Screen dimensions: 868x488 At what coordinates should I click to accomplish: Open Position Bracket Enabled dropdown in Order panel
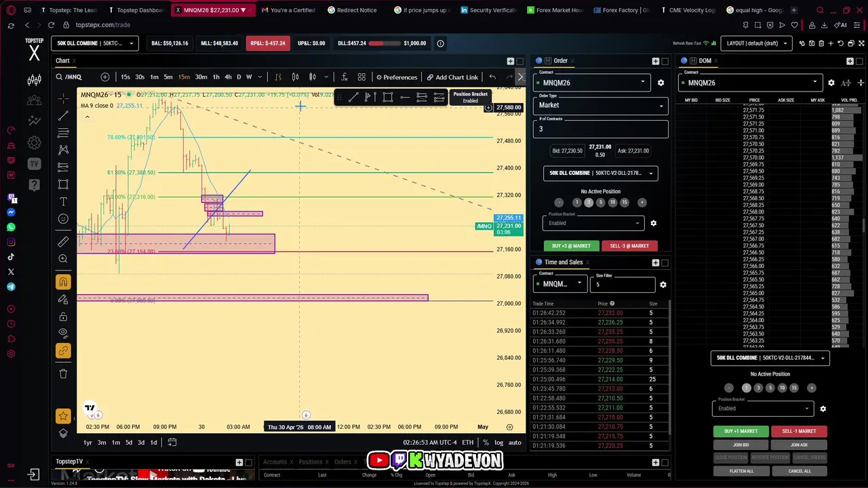[593, 223]
